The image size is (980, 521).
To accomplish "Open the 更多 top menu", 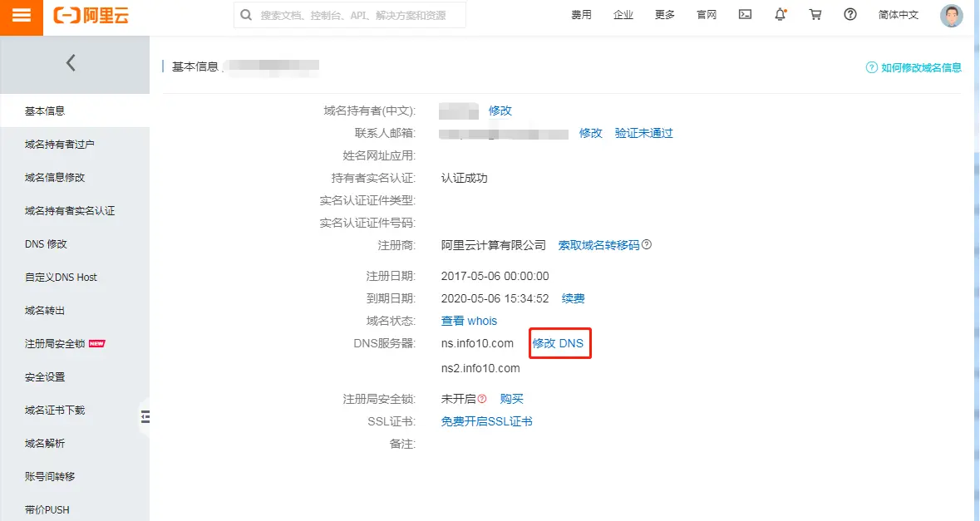I will pyautogui.click(x=665, y=15).
